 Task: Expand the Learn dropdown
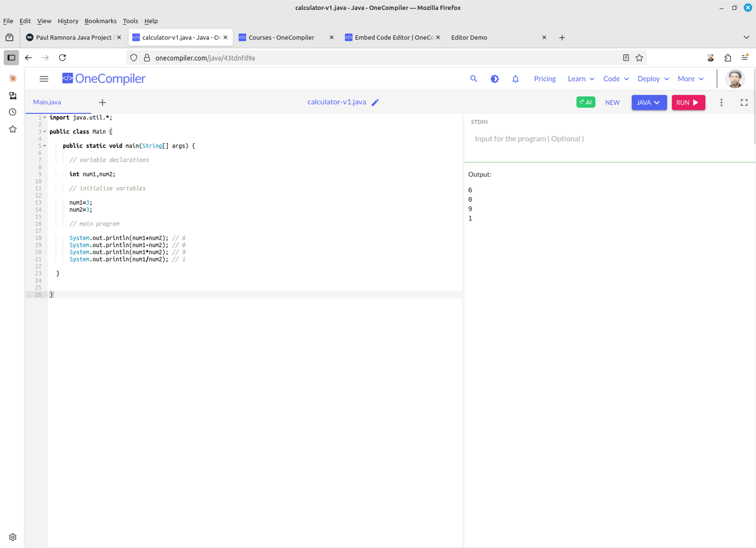pyautogui.click(x=581, y=79)
